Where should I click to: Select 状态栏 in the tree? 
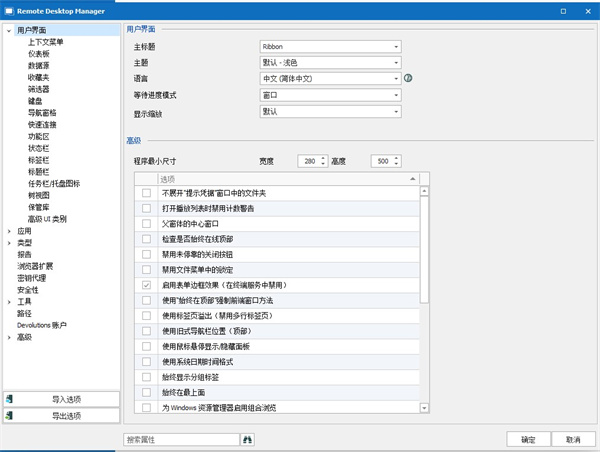pos(39,148)
